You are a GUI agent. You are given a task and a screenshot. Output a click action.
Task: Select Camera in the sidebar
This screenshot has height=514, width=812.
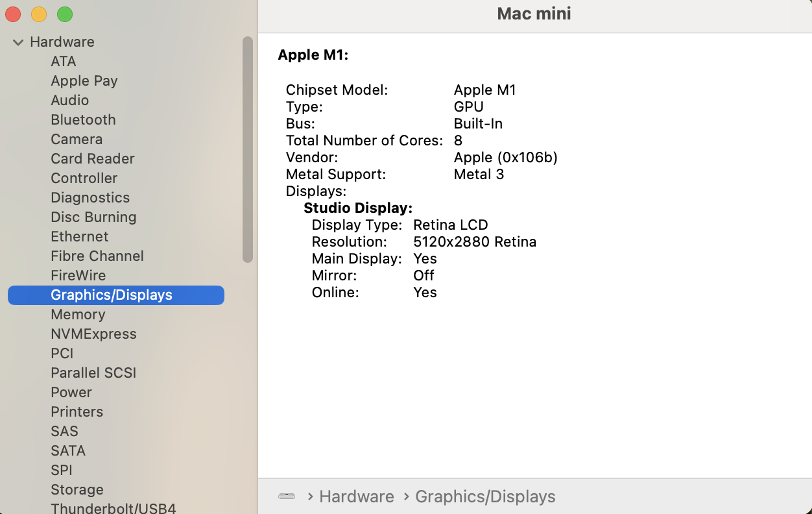[77, 139]
